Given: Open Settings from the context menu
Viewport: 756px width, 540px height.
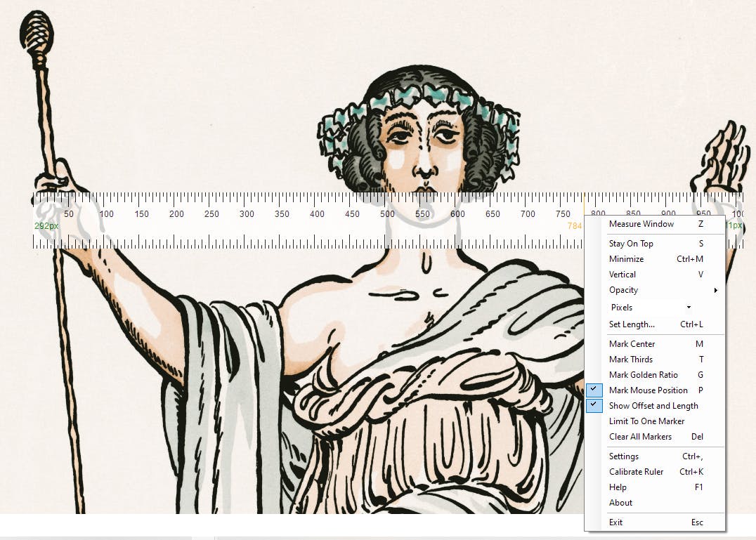Looking at the screenshot, I should [x=623, y=456].
